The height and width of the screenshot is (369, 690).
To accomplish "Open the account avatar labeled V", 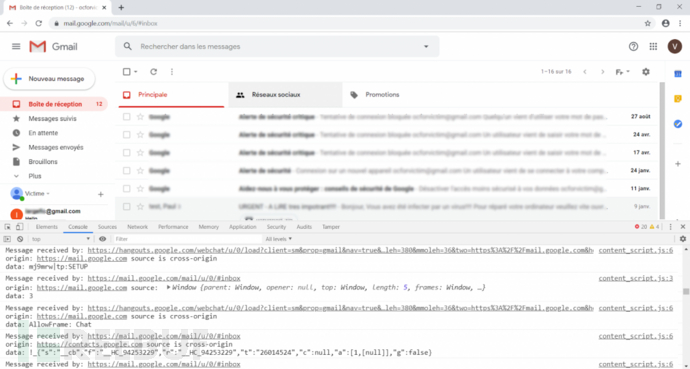I will pos(674,47).
